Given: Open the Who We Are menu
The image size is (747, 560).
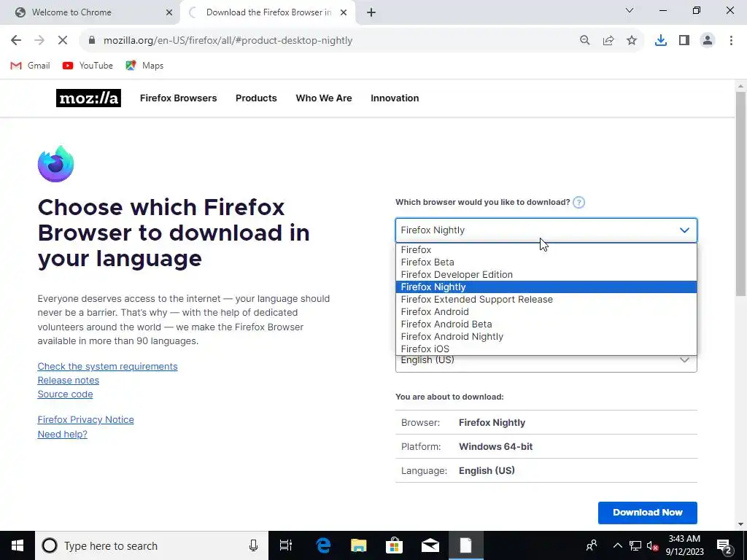Looking at the screenshot, I should 324,98.
